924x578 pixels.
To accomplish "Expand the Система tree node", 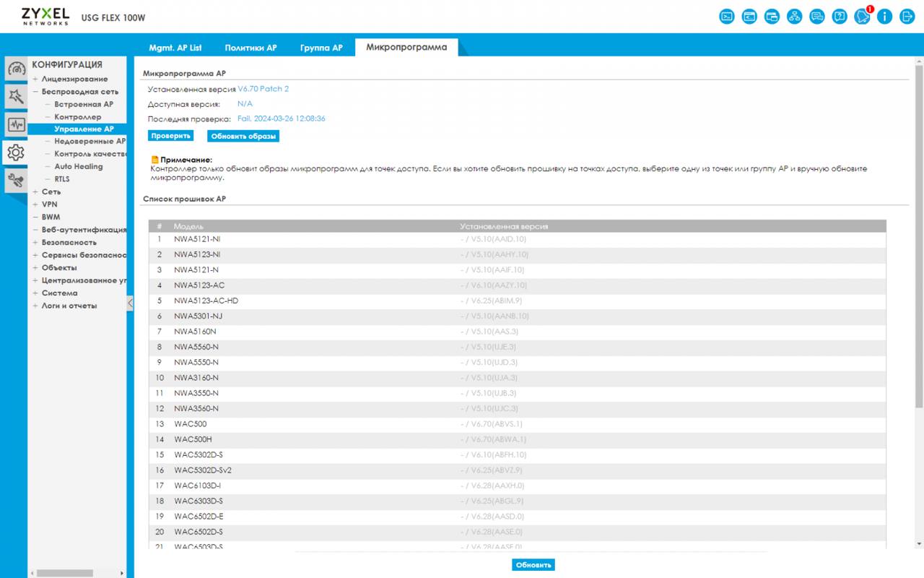I will pos(35,293).
